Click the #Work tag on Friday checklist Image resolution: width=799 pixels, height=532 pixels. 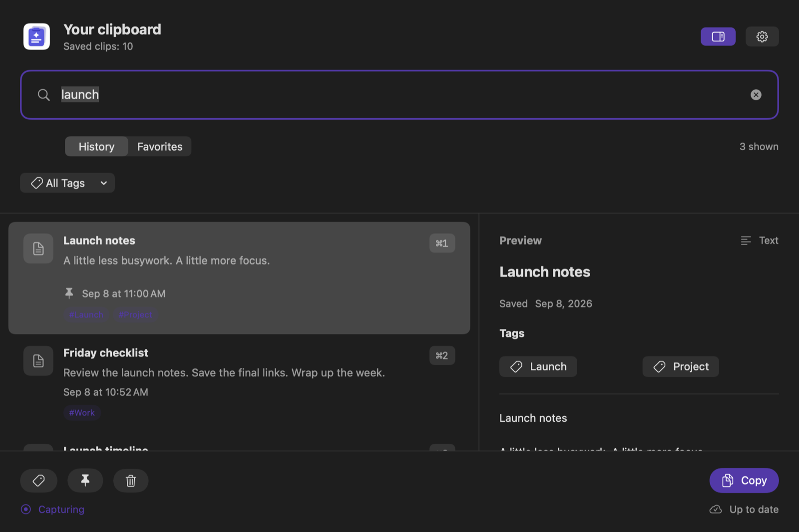point(82,413)
